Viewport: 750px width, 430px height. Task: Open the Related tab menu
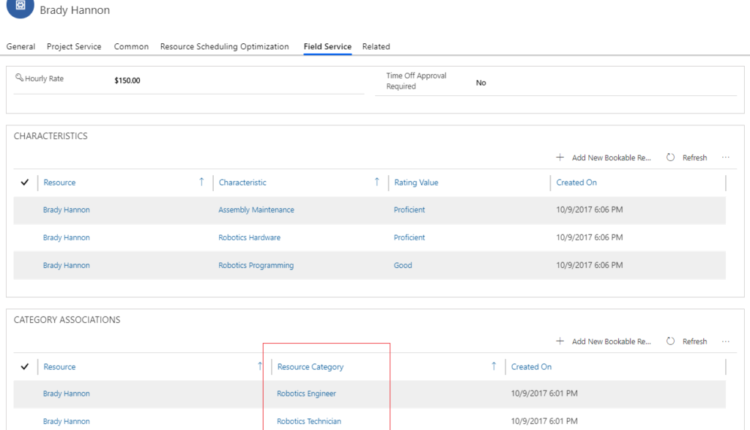(x=376, y=47)
